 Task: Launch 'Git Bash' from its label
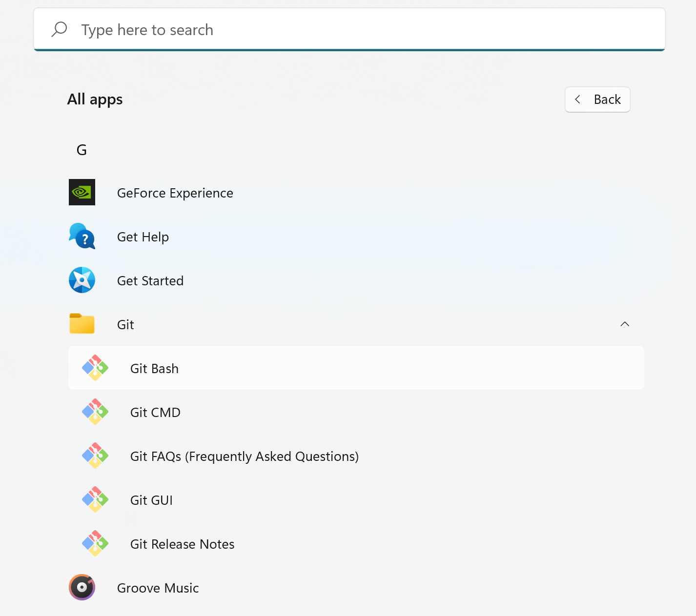154,369
